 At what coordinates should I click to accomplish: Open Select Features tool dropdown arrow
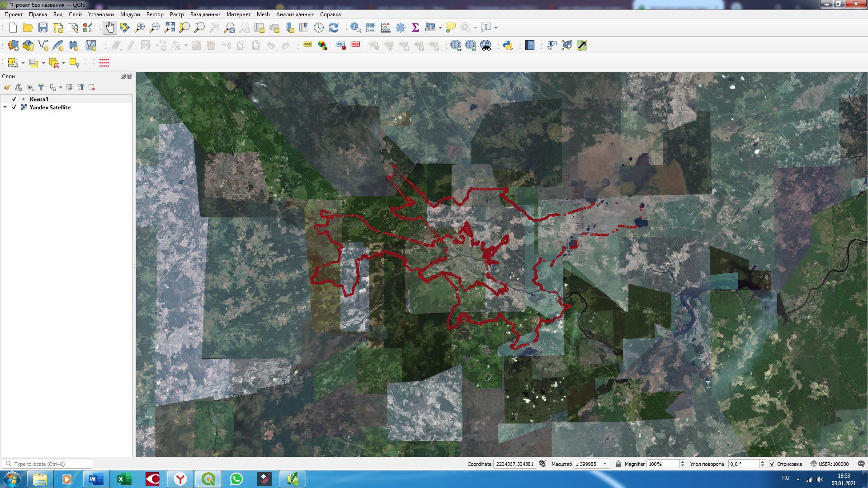23,63
